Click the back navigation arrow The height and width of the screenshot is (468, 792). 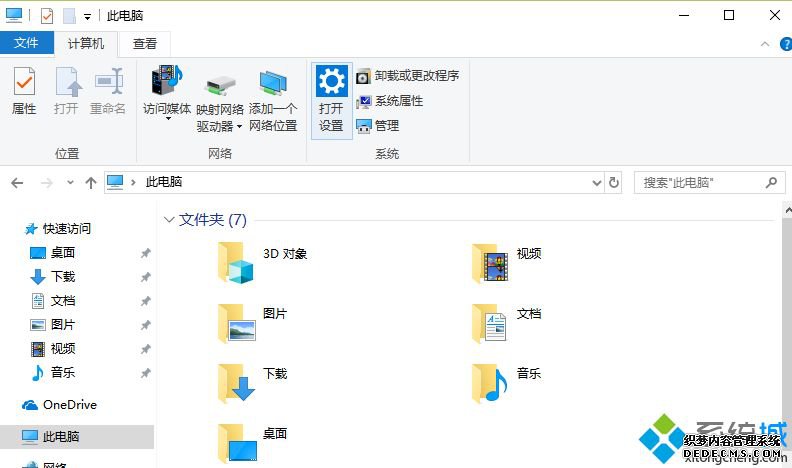point(17,183)
